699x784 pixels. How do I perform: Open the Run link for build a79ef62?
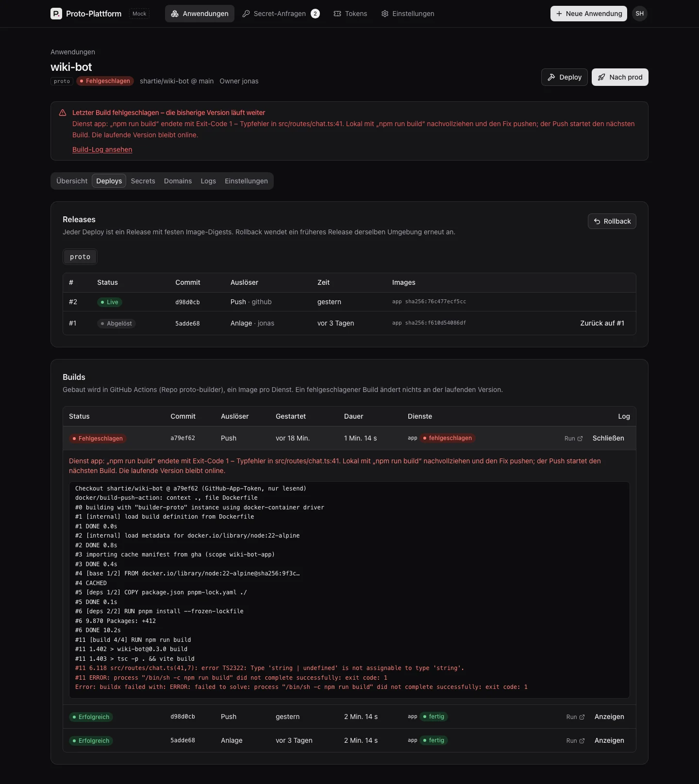pos(573,439)
